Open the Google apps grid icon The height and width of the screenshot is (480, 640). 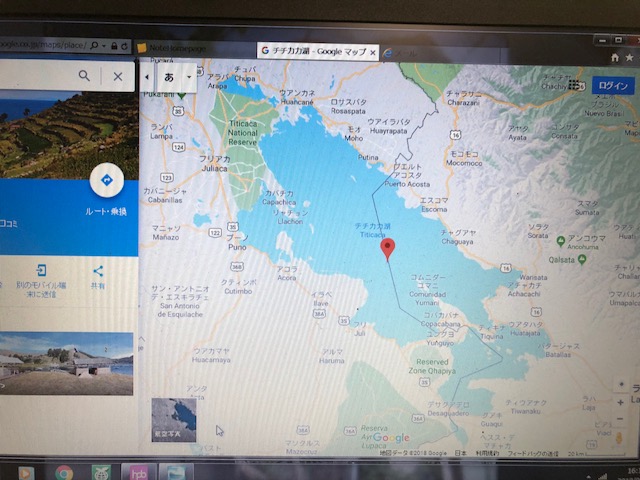click(x=575, y=85)
